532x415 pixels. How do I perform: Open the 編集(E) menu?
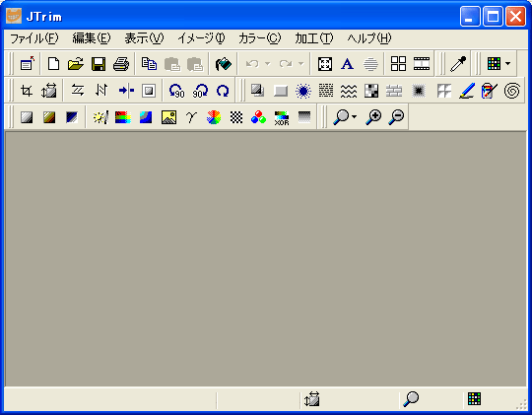(92, 38)
